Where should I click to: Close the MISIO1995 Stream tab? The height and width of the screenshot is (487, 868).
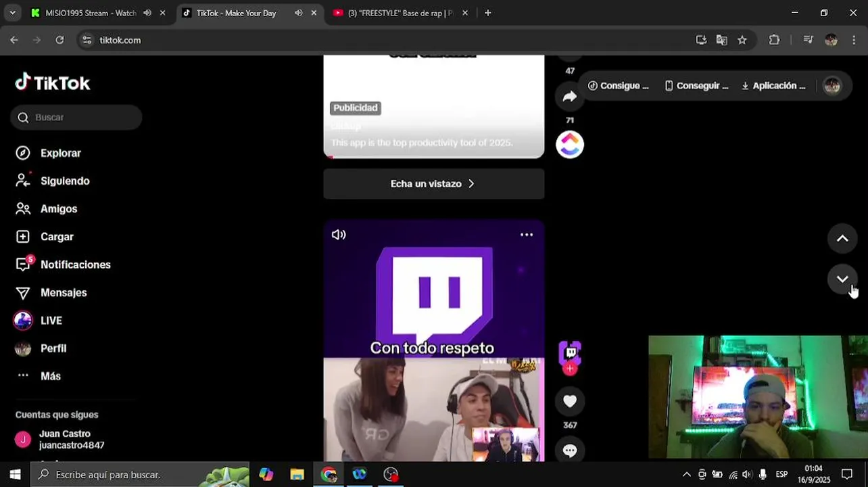click(x=162, y=13)
